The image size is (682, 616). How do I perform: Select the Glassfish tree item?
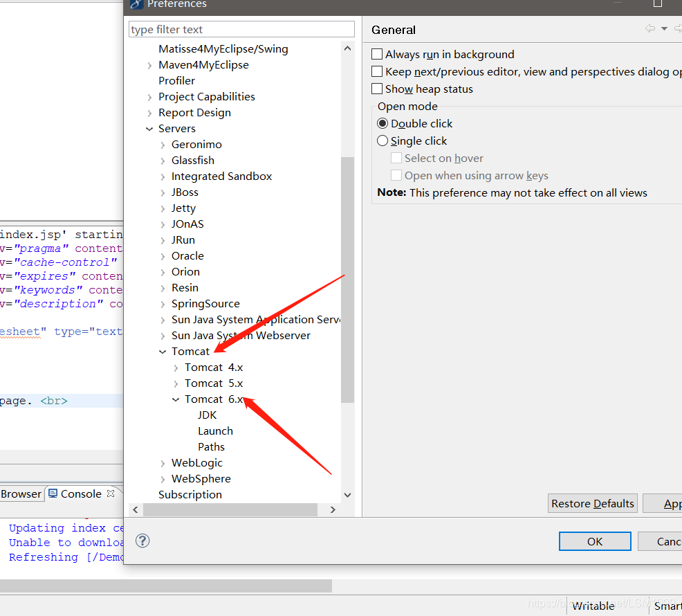(193, 160)
